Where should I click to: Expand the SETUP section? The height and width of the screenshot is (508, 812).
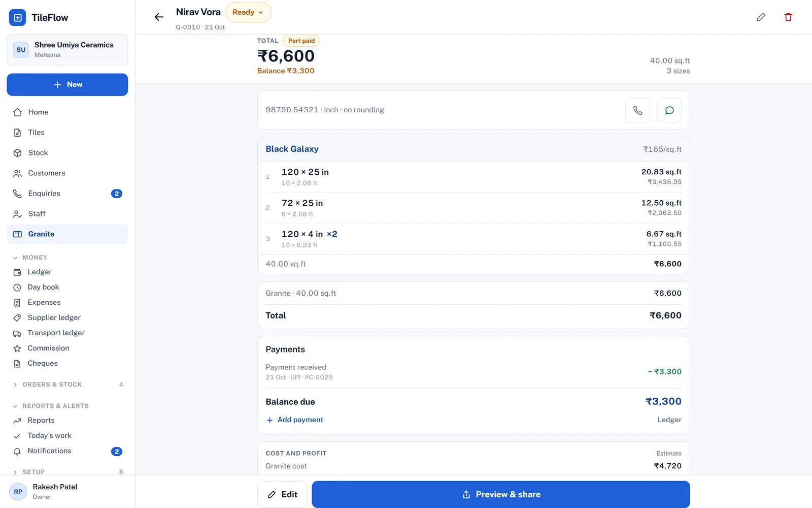67,472
